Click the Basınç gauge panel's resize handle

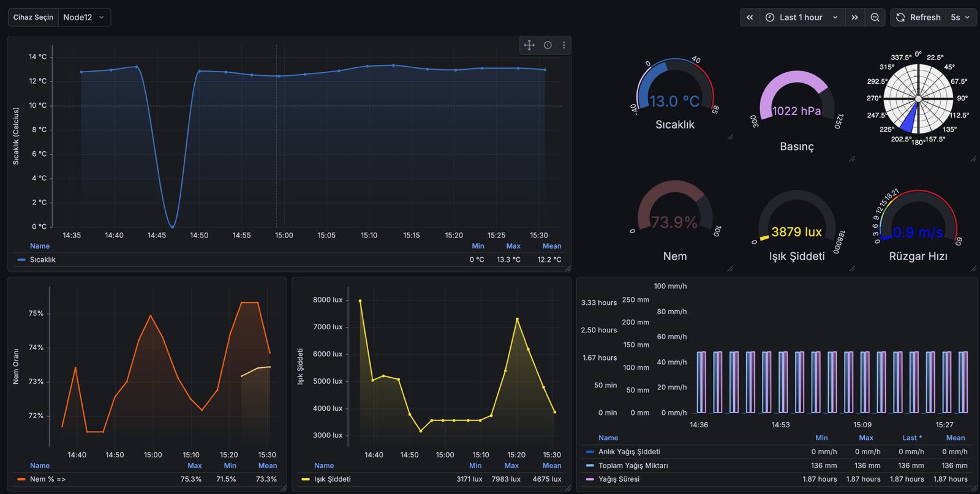(x=852, y=159)
